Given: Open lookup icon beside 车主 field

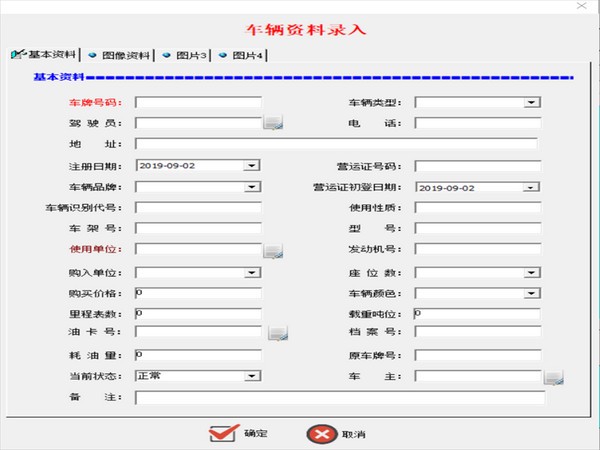Looking at the screenshot, I should click(554, 378).
